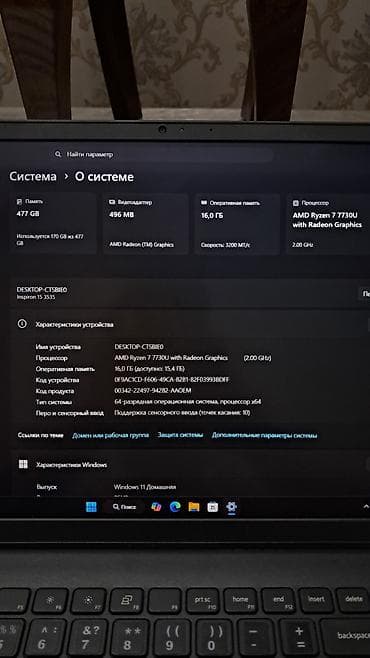Screen dimensions: 370x658
Task: Open Домен или рабочая группа link
Action: (x=110, y=435)
